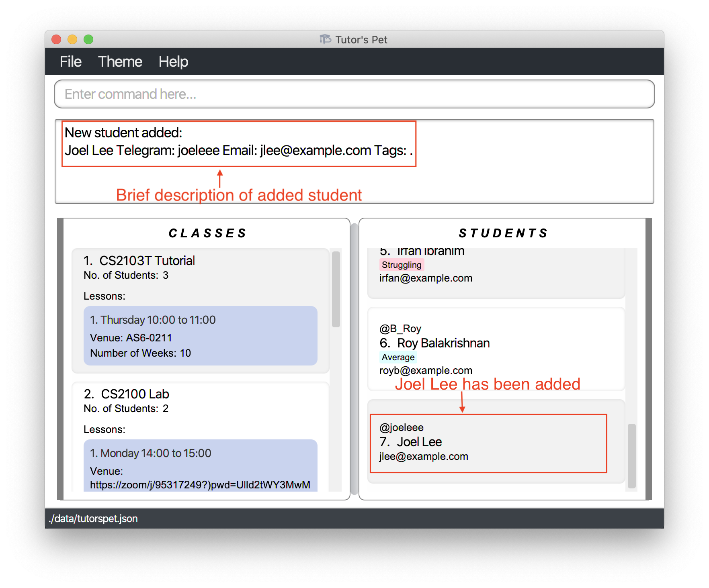709x588 pixels.
Task: Click irfan@example.com email
Action: (426, 278)
